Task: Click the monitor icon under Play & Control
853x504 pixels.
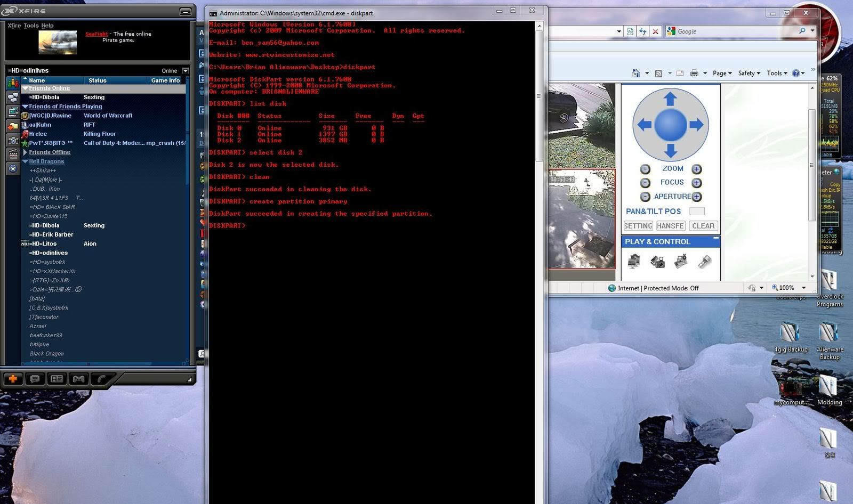Action: pos(634,261)
